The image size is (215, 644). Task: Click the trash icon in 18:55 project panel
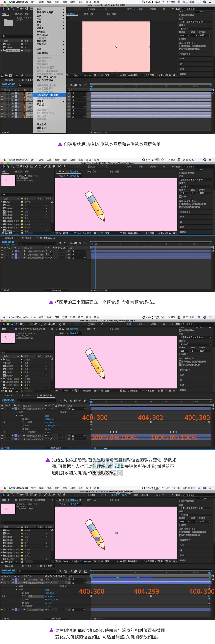[22, 76]
